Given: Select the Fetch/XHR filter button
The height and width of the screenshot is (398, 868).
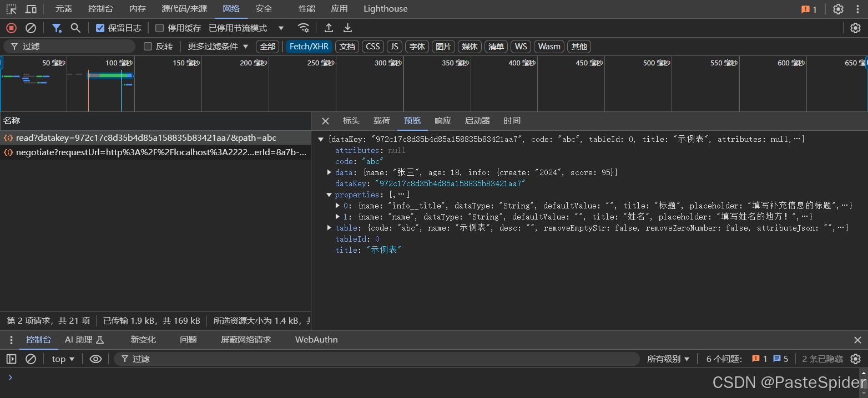Looking at the screenshot, I should [309, 47].
